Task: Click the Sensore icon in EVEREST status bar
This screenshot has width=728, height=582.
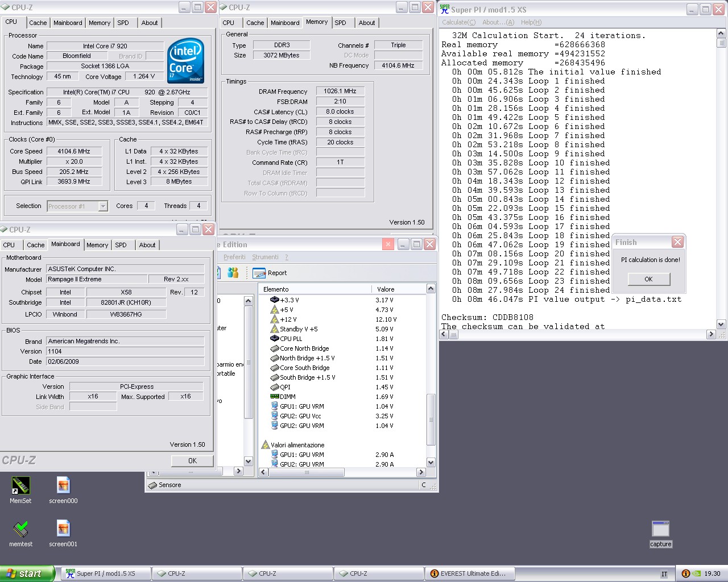Action: 152,485
